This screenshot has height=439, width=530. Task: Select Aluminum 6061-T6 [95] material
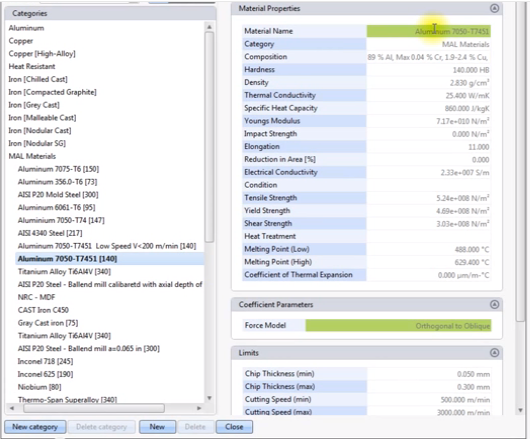56,208
